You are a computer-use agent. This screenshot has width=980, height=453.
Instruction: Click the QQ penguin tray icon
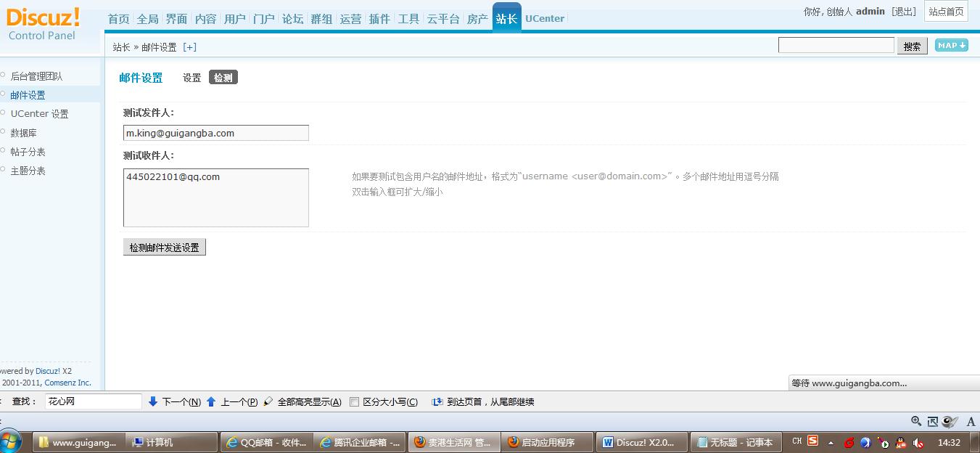click(x=901, y=442)
